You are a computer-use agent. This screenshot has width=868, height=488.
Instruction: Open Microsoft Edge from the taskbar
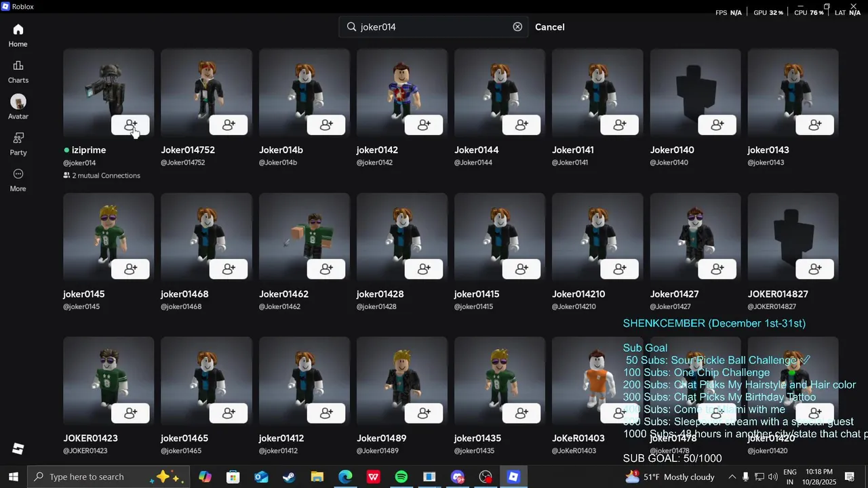point(345,477)
